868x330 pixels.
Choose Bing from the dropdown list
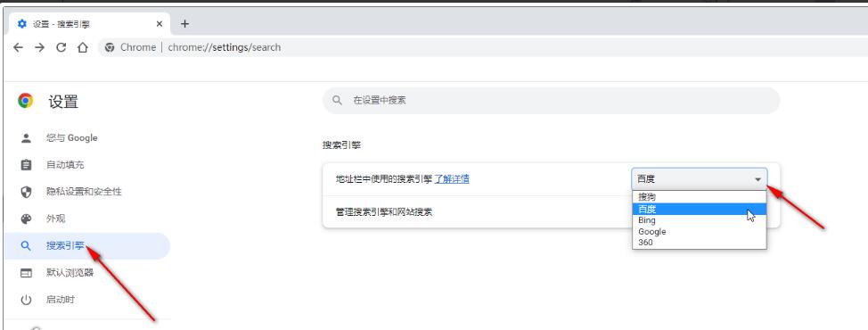(x=700, y=220)
